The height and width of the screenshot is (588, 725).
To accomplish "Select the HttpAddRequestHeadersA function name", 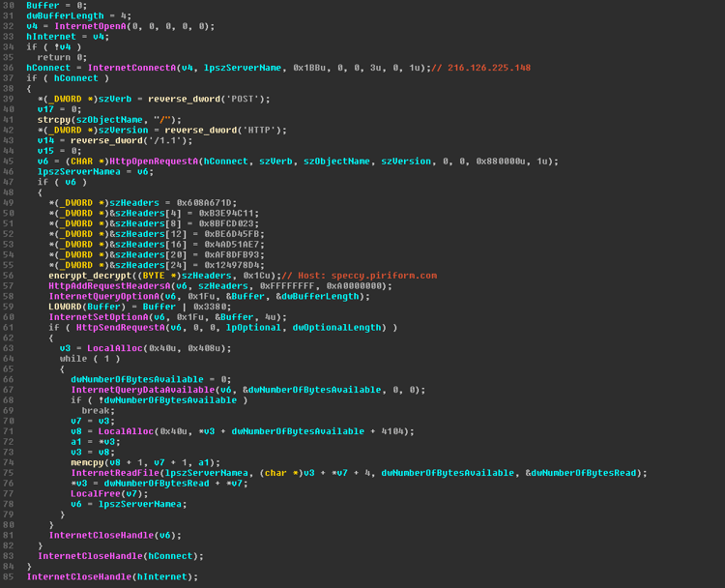I will (x=109, y=286).
